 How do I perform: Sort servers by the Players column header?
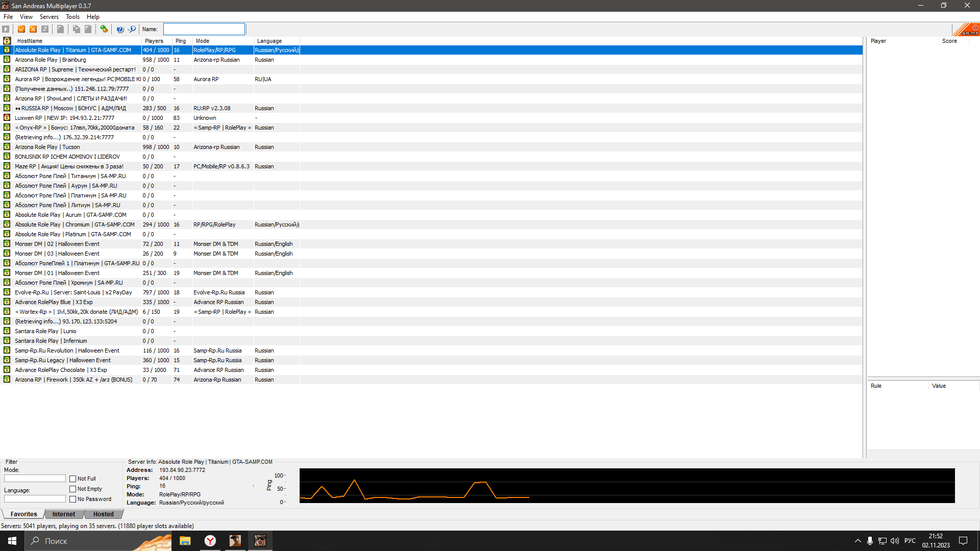(157, 41)
